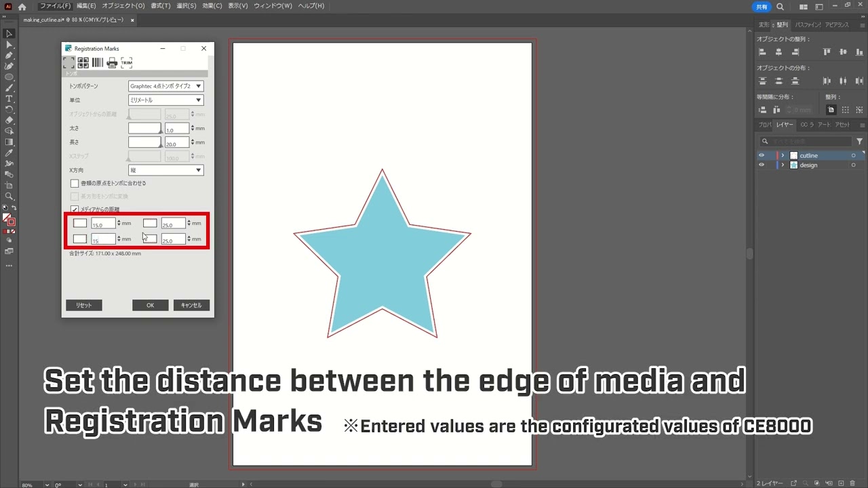Expand the design layer
The image size is (868, 488).
tap(783, 165)
